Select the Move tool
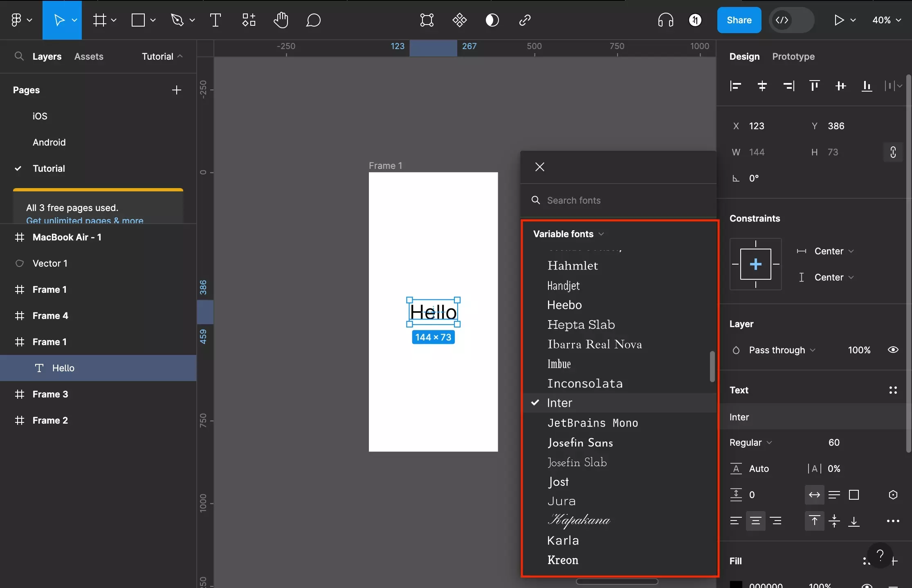Screen dimensions: 912x588 pyautogui.click(x=59, y=20)
